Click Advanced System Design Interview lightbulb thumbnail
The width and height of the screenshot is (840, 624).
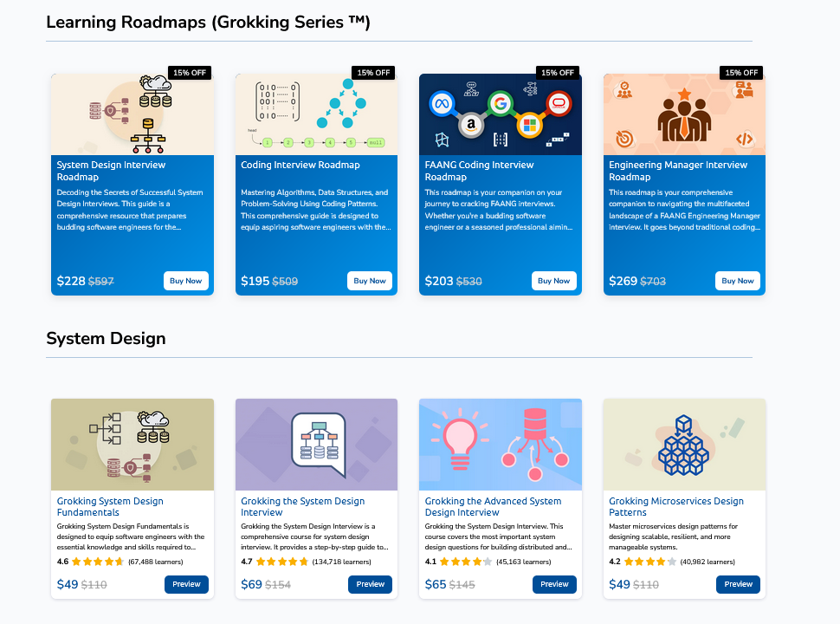[x=501, y=445]
